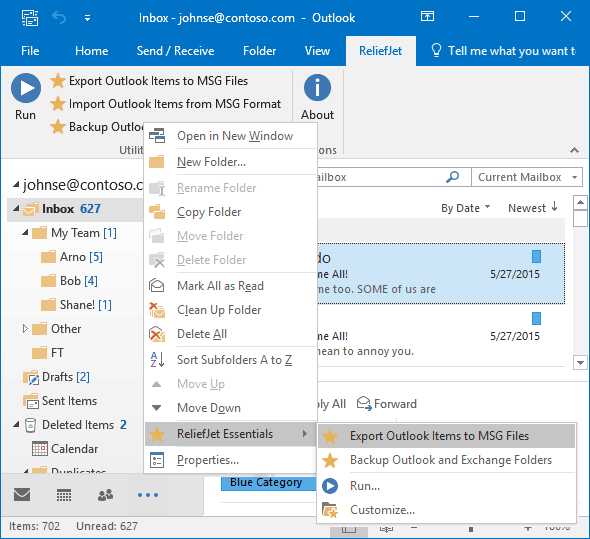The image size is (590, 539).
Task: Click Tell me lightbulb icon
Action: pos(436,50)
